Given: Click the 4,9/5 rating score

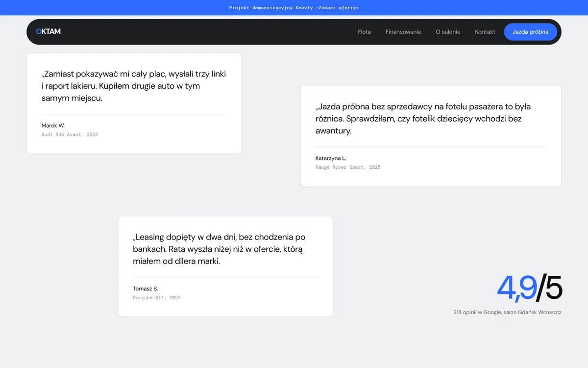Looking at the screenshot, I should point(529,288).
